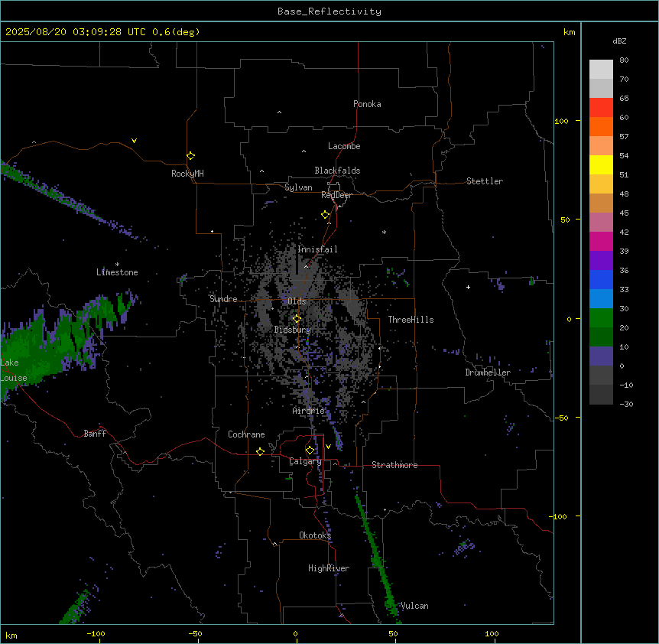659x644 pixels.
Task: Click the light gray 80 dBZ legend swatch
Action: click(x=601, y=70)
